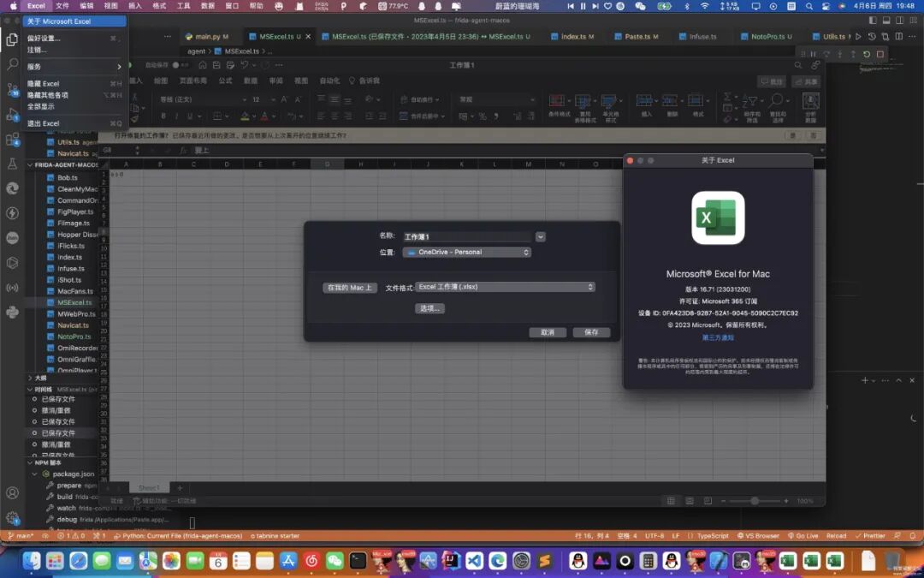This screenshot has height=578, width=924.
Task: Open third-party notices link in About Excel
Action: [718, 338]
